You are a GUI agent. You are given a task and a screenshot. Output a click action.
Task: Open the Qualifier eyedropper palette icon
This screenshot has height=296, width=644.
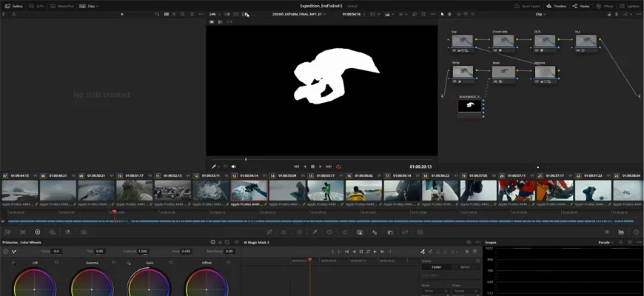(315, 232)
